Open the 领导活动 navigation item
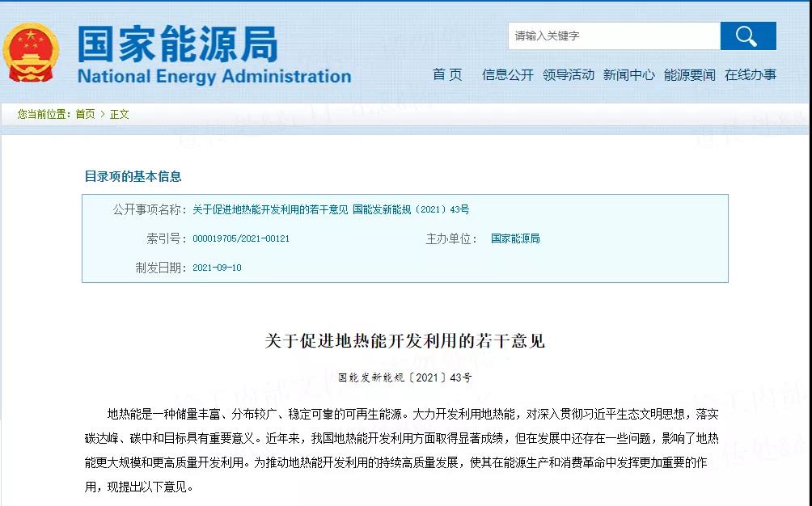 click(569, 74)
